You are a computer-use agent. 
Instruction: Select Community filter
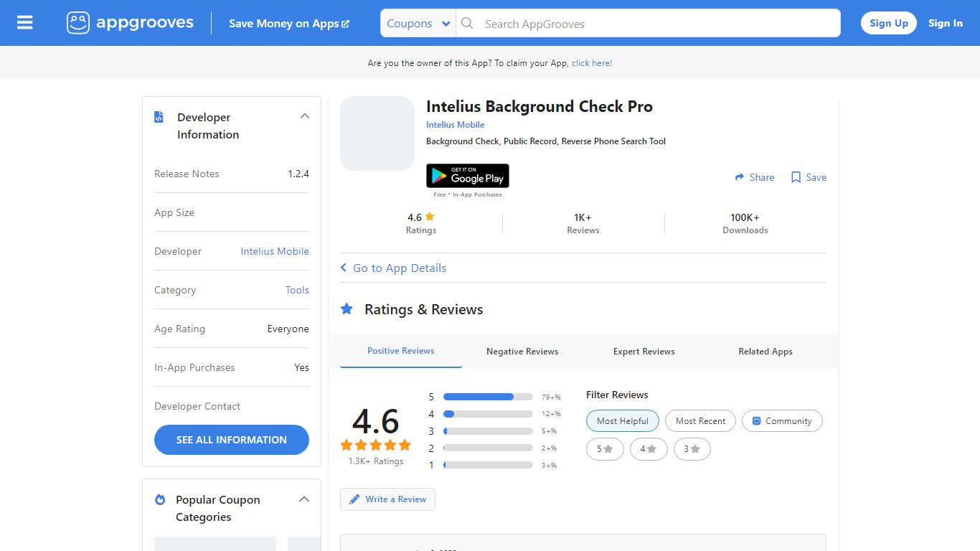tap(782, 421)
